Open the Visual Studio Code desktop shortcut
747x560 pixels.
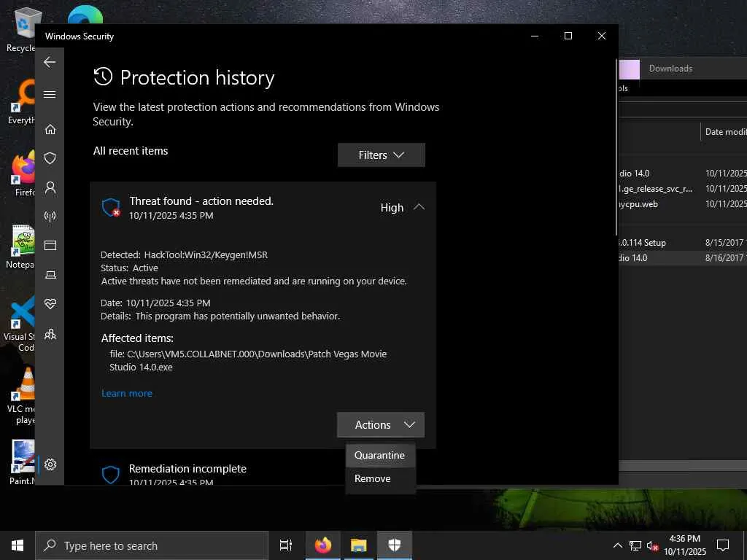point(20,324)
